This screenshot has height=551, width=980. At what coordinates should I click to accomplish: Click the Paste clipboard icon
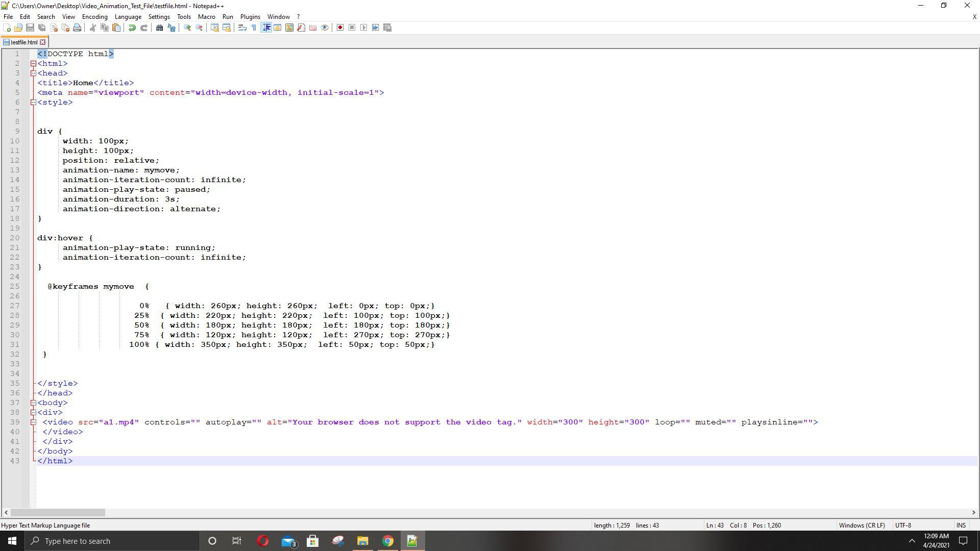[116, 28]
